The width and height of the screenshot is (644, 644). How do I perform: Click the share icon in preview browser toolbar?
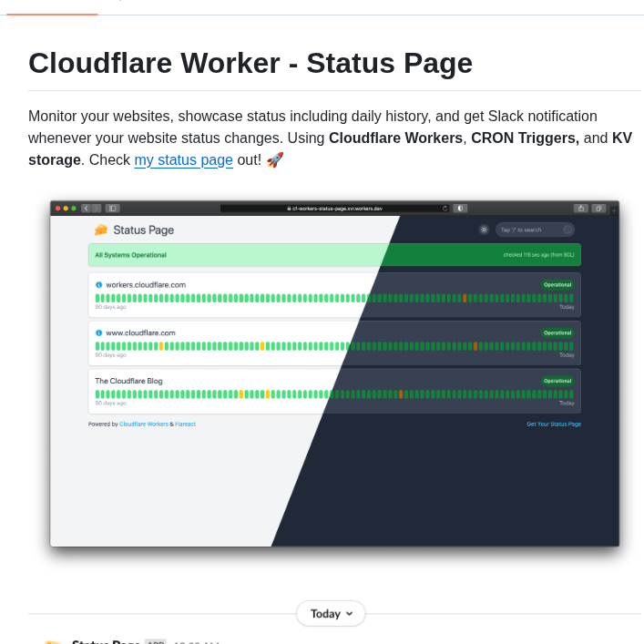pos(581,209)
